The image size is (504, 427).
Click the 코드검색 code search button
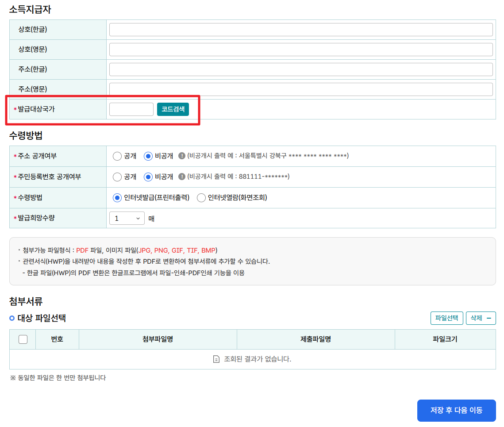pyautogui.click(x=173, y=109)
